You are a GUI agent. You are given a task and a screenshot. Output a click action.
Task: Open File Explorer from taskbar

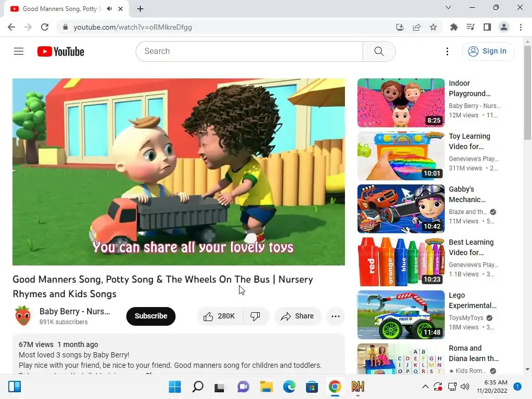tap(267, 387)
